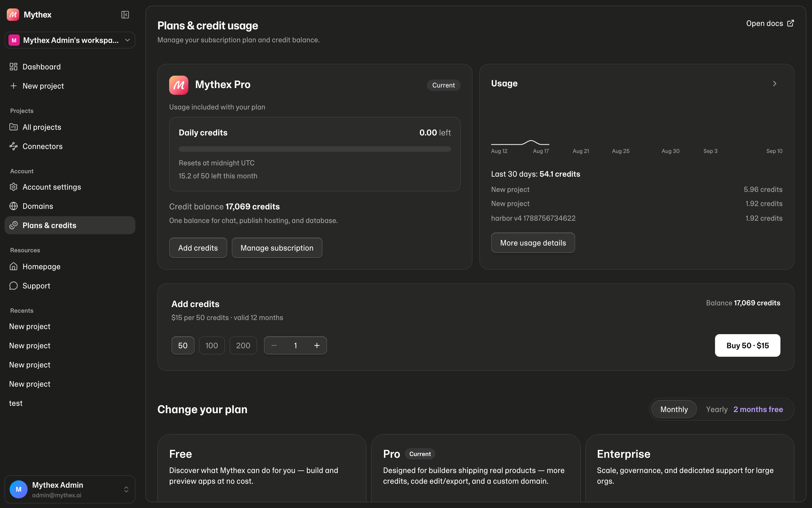Click 'Last 30 days: 54.1 credits' text
The width and height of the screenshot is (812, 508).
click(x=535, y=174)
